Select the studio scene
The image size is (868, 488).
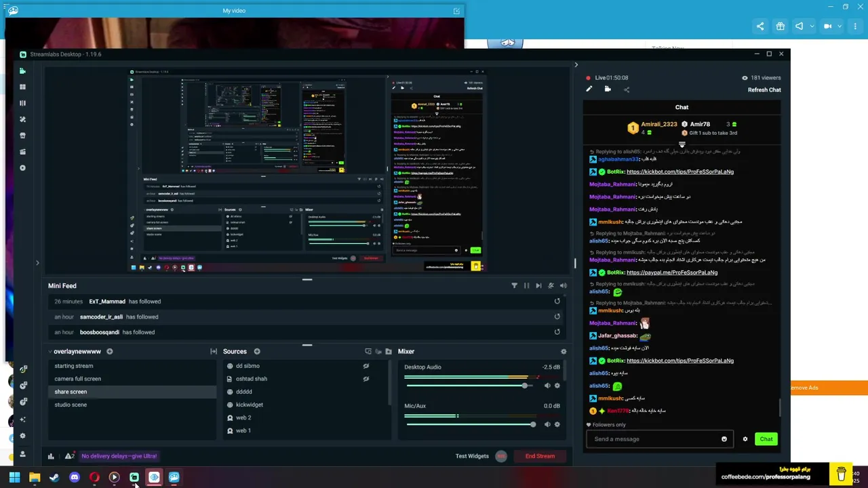click(x=133, y=405)
